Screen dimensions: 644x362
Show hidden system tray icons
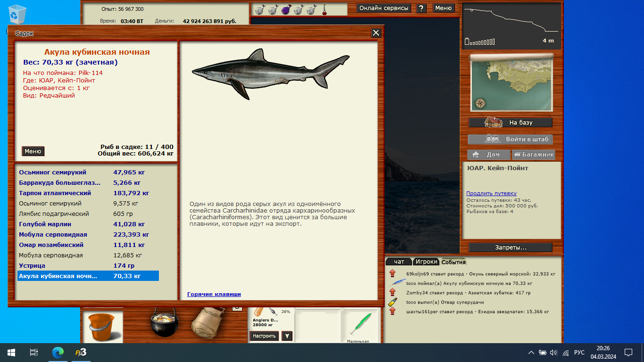click(531, 353)
